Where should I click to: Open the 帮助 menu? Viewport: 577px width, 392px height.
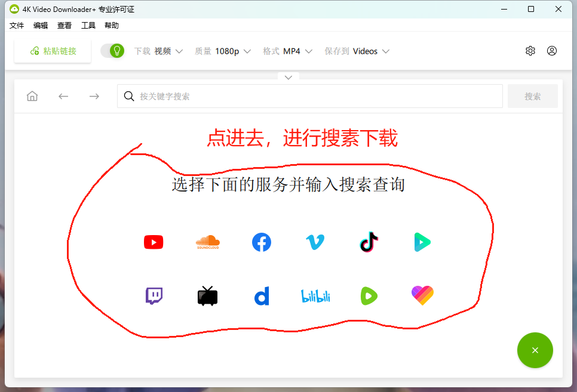pyautogui.click(x=112, y=26)
